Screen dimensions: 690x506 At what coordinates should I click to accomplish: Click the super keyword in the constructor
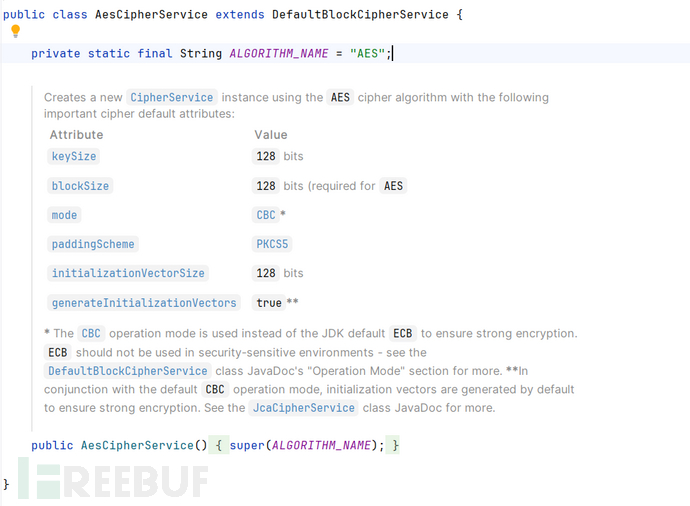(249, 445)
